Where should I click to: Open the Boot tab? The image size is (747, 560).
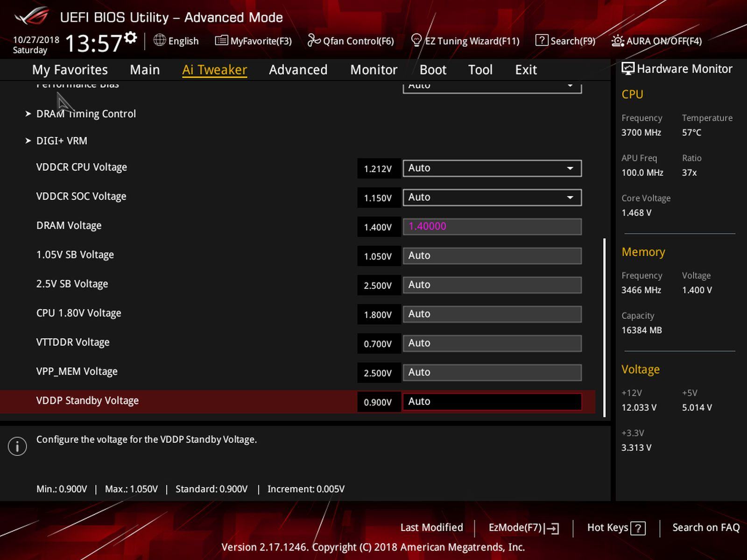pos(433,70)
